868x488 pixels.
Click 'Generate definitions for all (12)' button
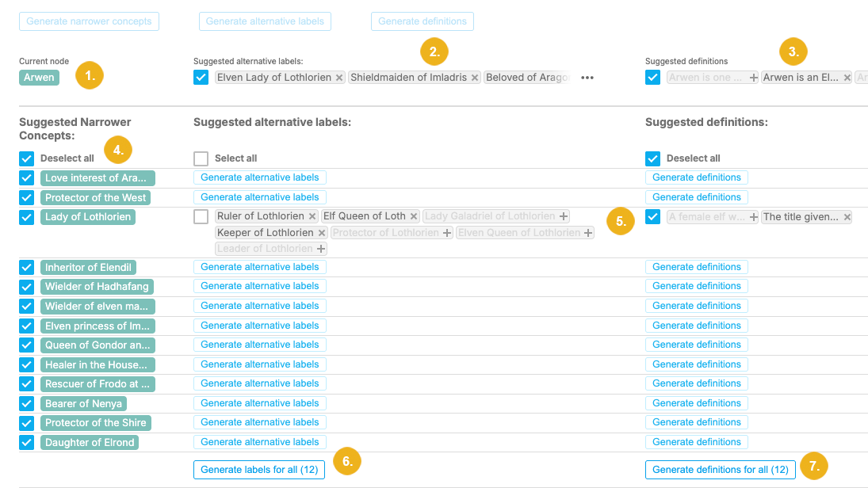[x=720, y=470]
